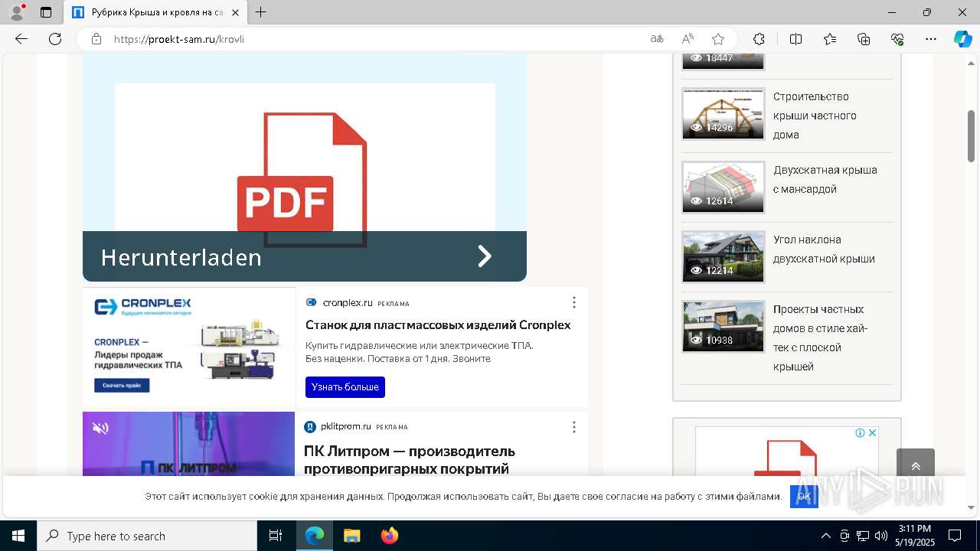
Task: Open Станок для пластмассовых изделий Cronplex link
Action: [x=438, y=325]
